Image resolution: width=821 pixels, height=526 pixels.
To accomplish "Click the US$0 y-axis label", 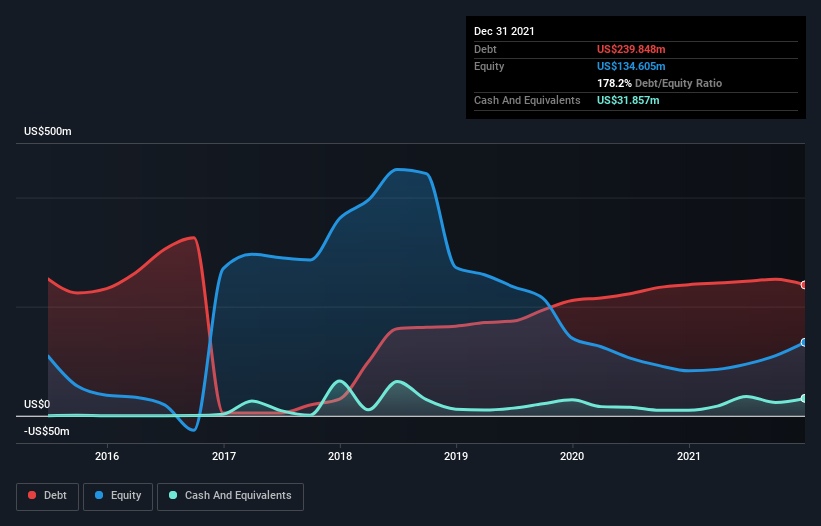I will point(37,405).
